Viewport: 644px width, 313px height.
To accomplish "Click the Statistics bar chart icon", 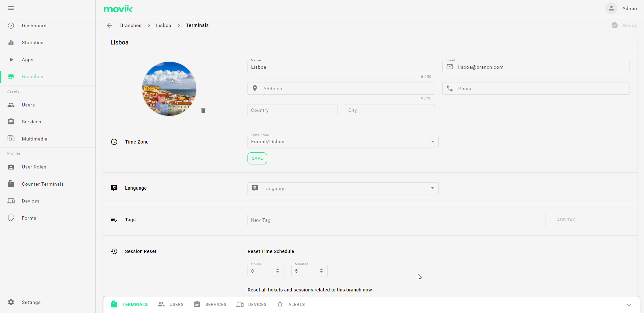I will point(11,42).
